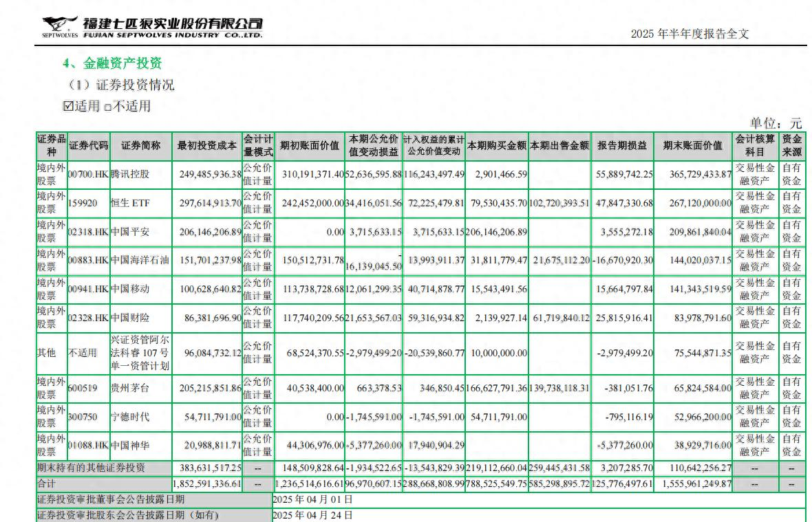Viewport: 812px width, 522px height.
Task: Click the header text 2025年半年度报告全文
Action: tap(690, 34)
